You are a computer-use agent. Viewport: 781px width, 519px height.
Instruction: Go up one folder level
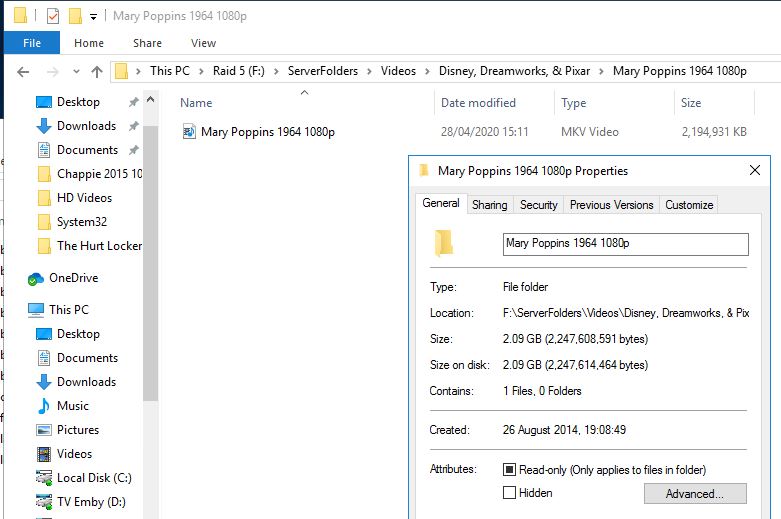pos(97,72)
